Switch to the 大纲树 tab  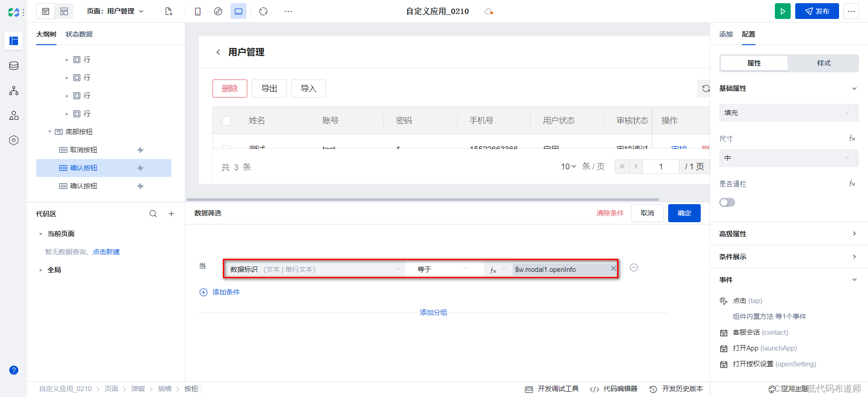click(46, 34)
